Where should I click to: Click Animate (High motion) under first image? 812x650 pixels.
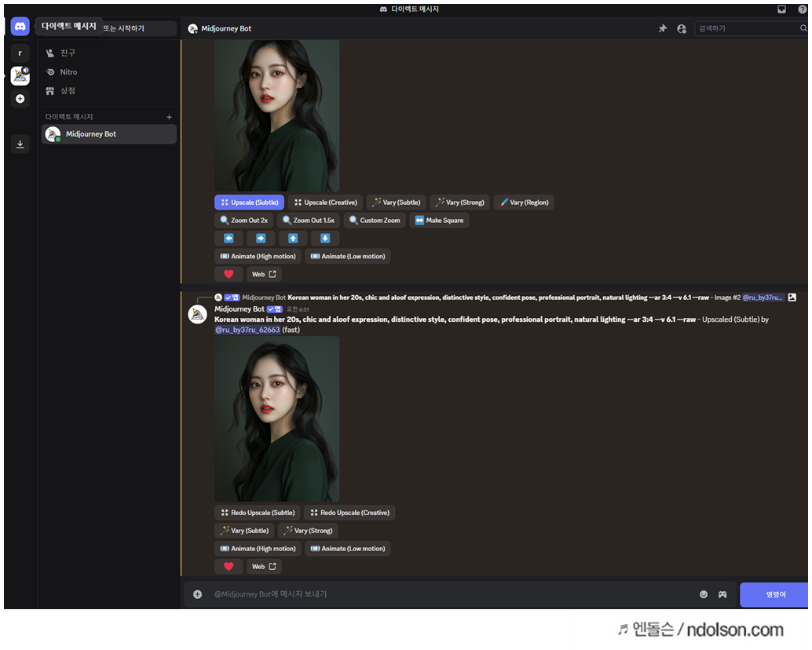tap(258, 256)
